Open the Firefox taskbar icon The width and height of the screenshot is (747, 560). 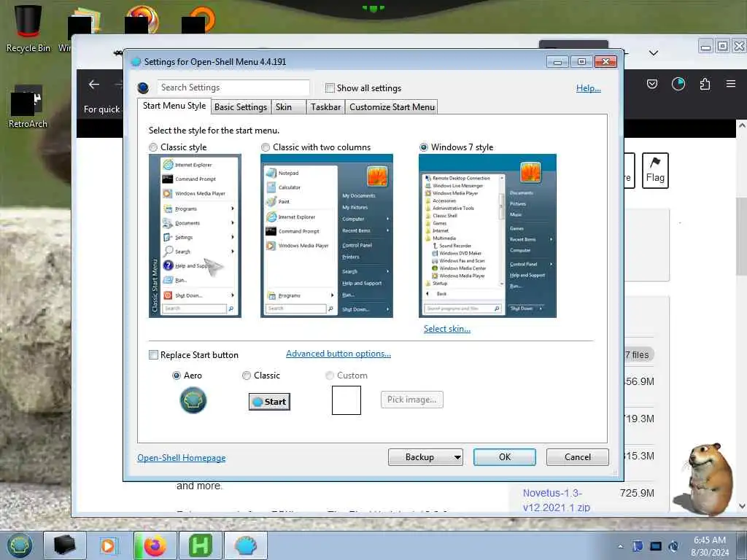[x=155, y=545]
